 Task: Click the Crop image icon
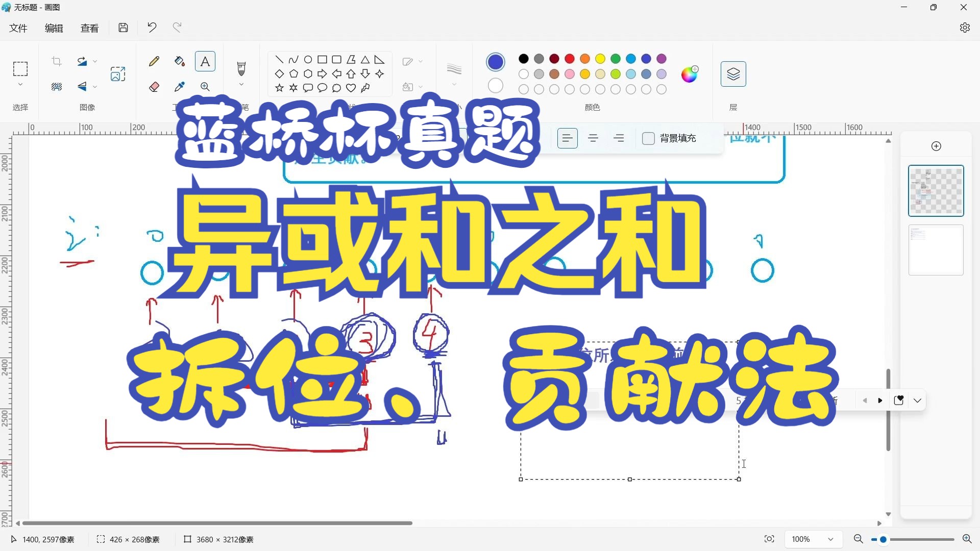(57, 62)
